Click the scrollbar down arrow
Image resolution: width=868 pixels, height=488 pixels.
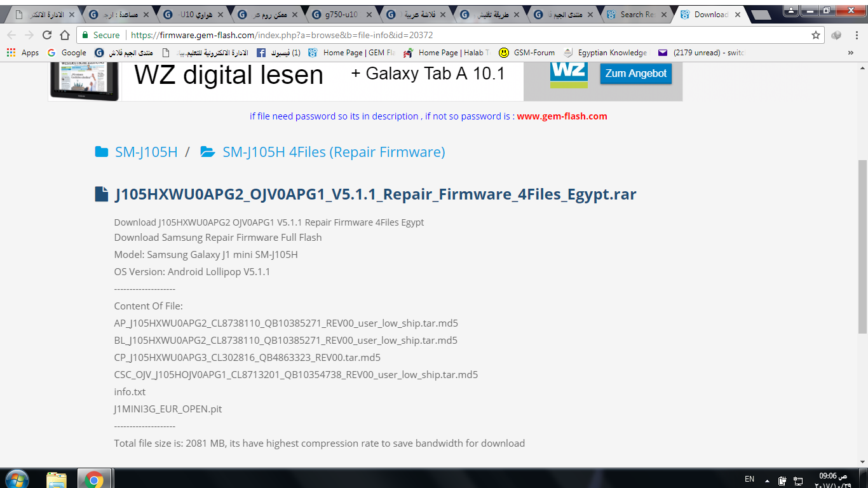(x=862, y=462)
